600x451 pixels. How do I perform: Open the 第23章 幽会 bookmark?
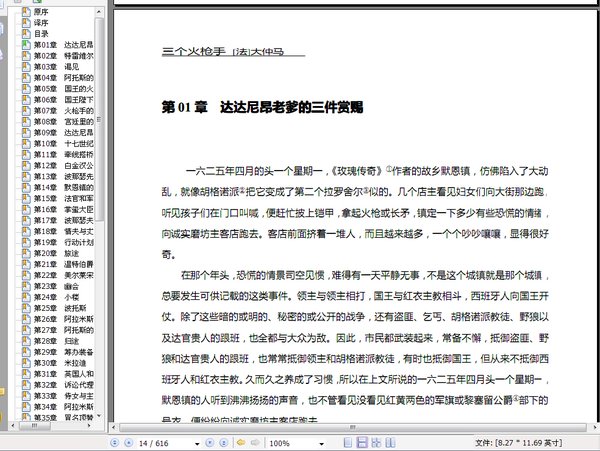[x=56, y=286]
